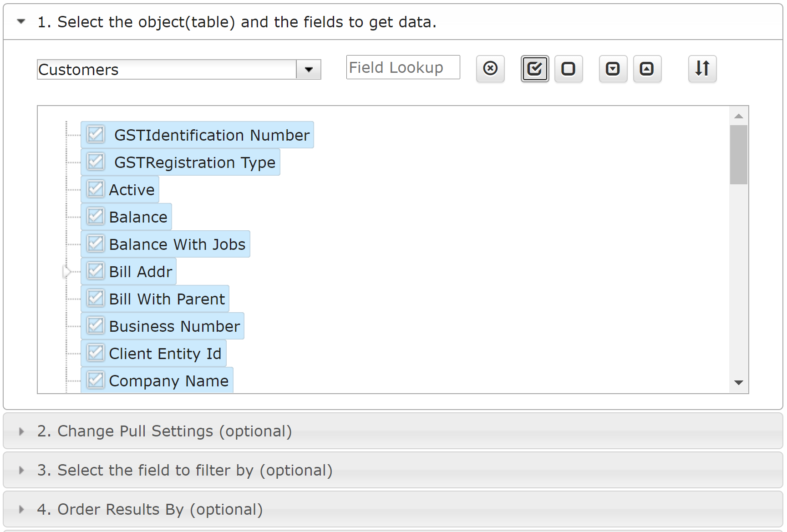This screenshot has height=532, width=787.
Task: Open the Order Results By section
Action: click(150, 509)
